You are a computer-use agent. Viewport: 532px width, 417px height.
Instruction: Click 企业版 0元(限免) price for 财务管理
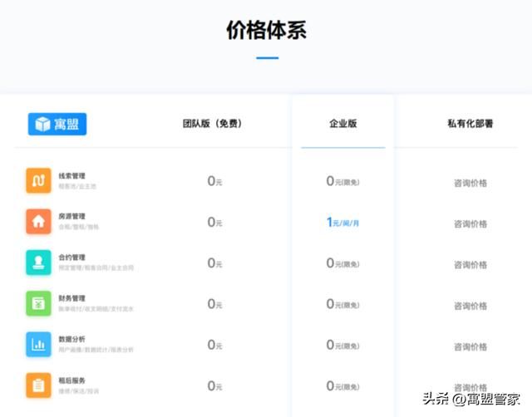pyautogui.click(x=342, y=304)
